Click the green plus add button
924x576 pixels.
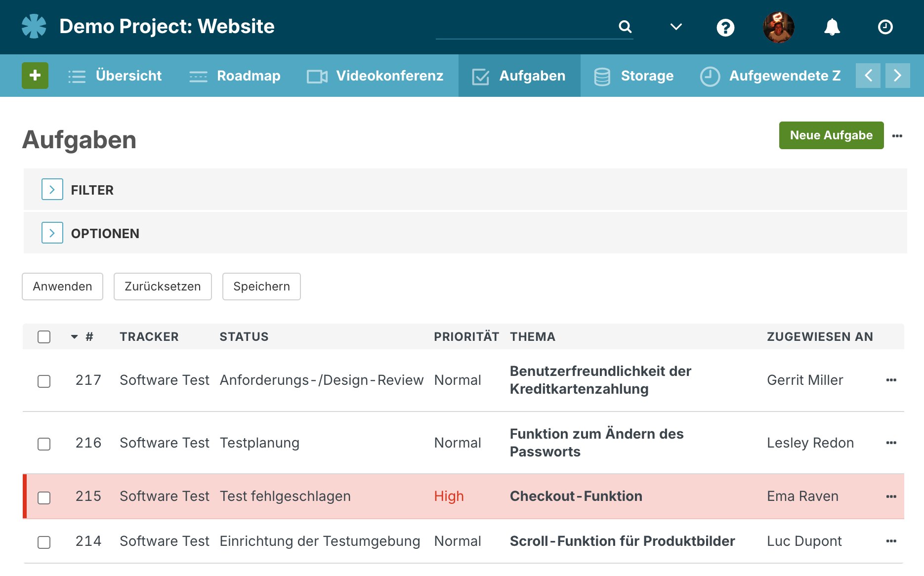tap(35, 76)
